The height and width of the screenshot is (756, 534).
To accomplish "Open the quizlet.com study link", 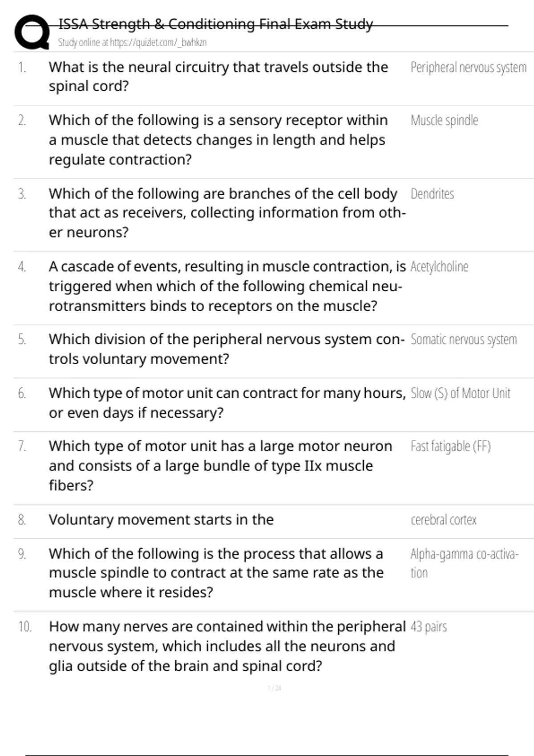I will point(132,43).
